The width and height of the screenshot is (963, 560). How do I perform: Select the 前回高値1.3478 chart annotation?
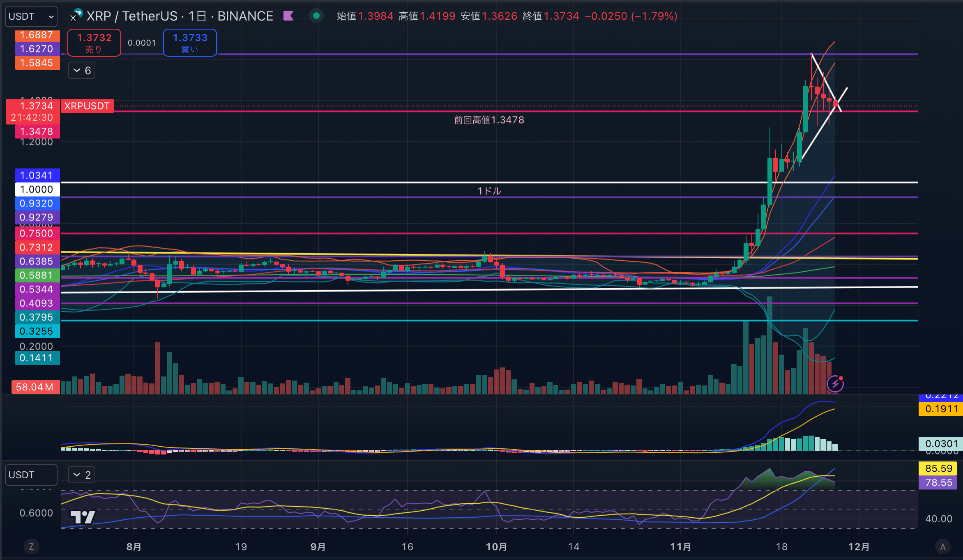tap(489, 120)
